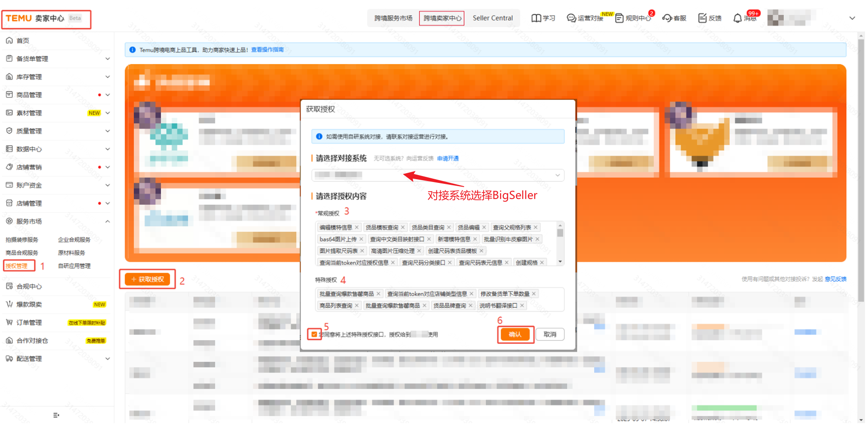
Task: Click 申请开通 link in dialog
Action: point(448,158)
